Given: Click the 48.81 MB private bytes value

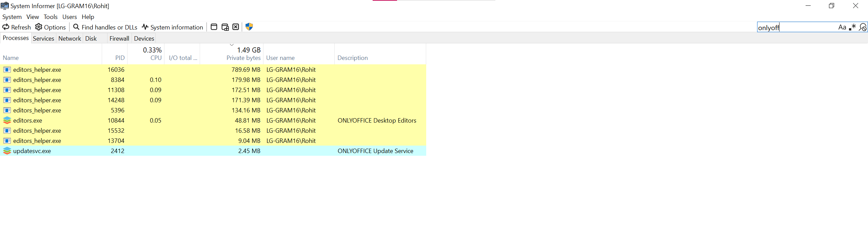Looking at the screenshot, I should point(248,121).
